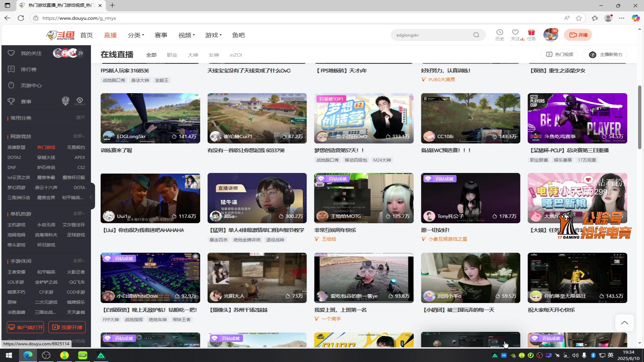644x362 pixels.
Task: Open OBS Studio from the taskbar
Action: click(46, 355)
